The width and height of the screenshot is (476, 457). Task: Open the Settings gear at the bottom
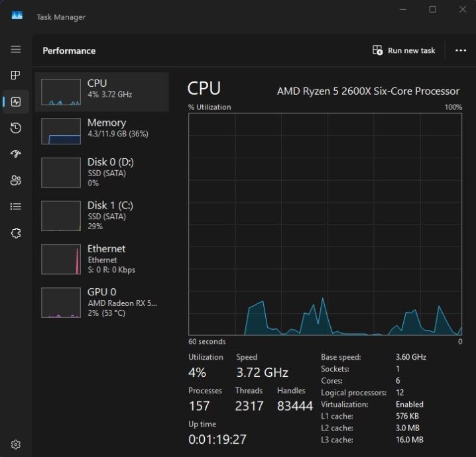(16, 444)
